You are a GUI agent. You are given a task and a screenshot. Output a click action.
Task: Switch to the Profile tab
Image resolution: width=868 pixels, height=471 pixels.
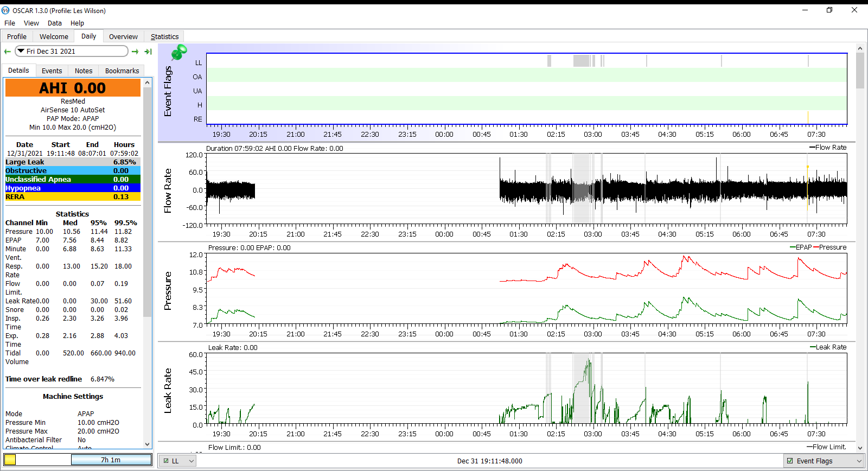click(x=17, y=36)
